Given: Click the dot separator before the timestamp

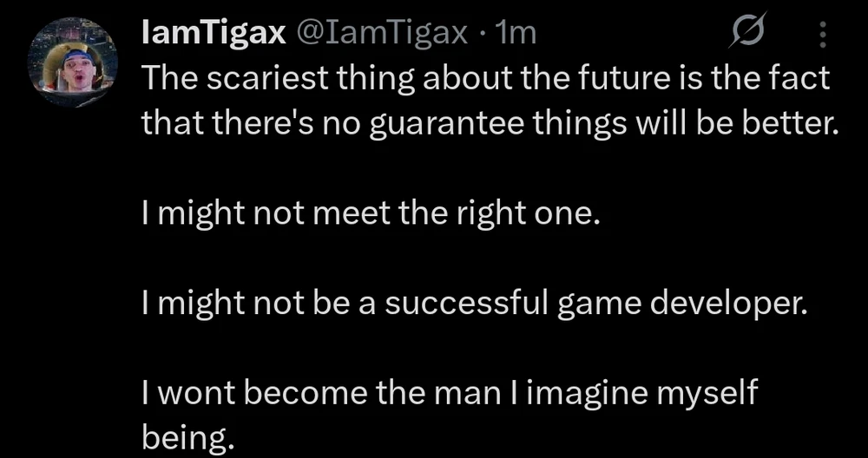Looking at the screenshot, I should [482, 35].
